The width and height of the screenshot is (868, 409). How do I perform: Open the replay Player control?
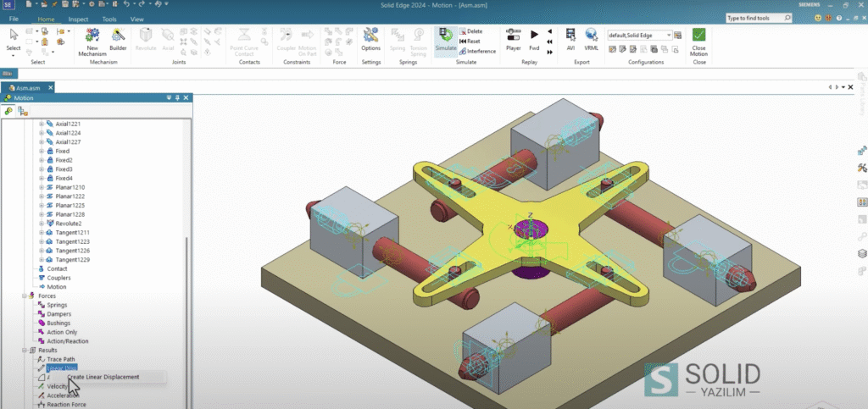(513, 41)
